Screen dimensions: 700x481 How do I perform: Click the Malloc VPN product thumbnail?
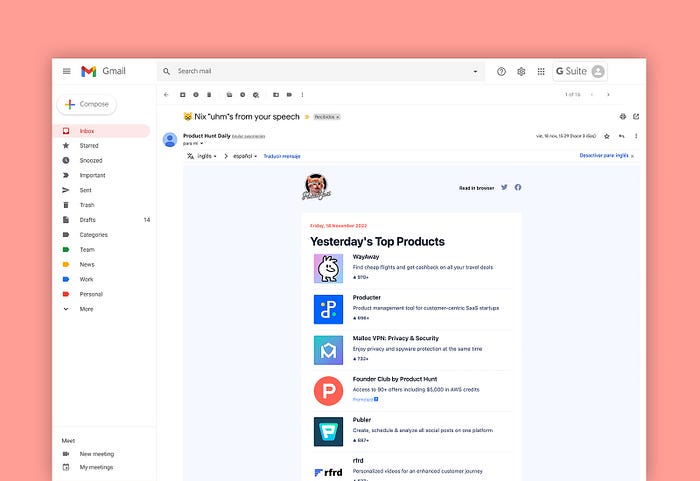coord(328,350)
